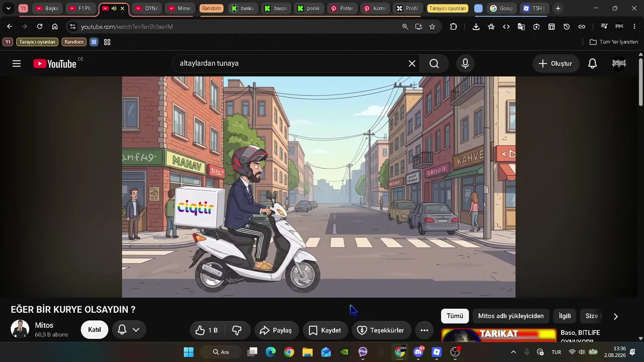644x362 pixels.
Task: Switch to the 'ponik' Kick tab
Action: pos(308,9)
